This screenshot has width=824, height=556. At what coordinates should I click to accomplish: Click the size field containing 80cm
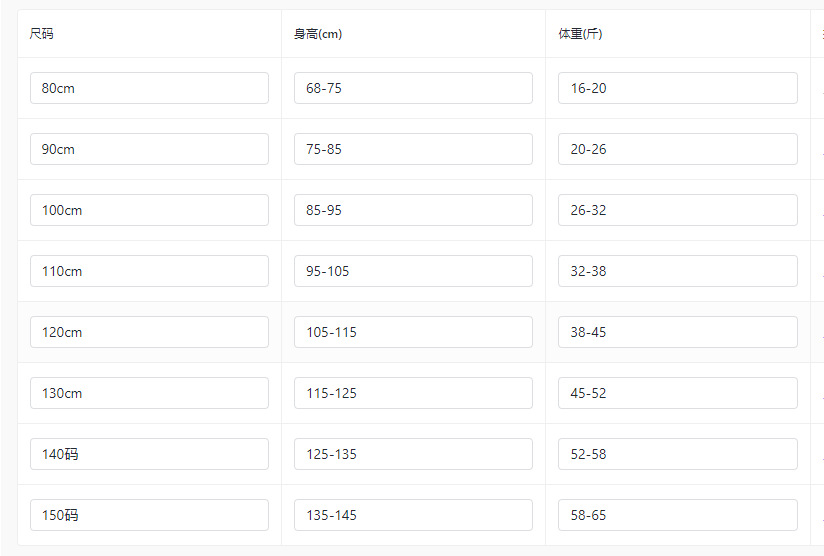tap(149, 88)
